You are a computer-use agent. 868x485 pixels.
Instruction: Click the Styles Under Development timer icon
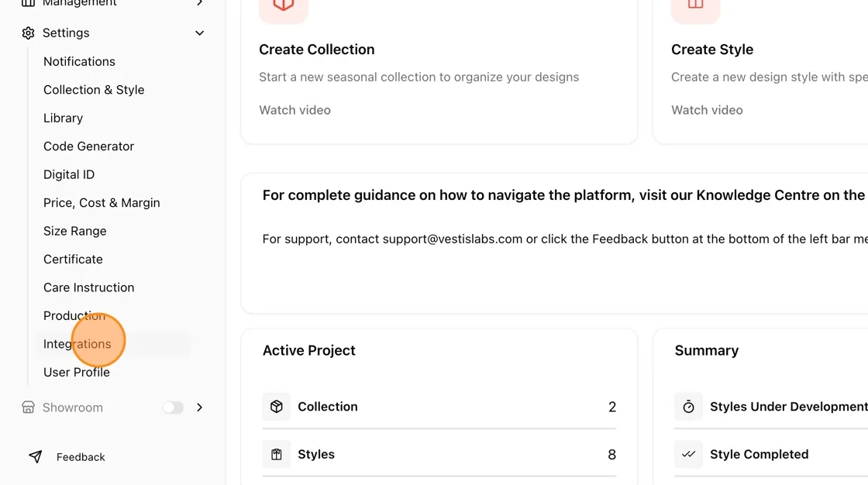click(x=689, y=407)
